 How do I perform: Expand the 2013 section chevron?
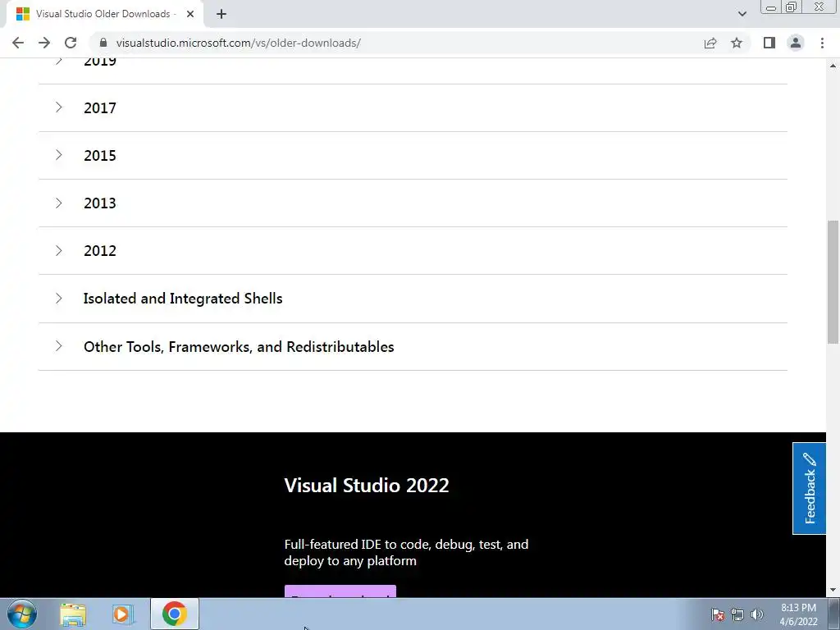[58, 203]
